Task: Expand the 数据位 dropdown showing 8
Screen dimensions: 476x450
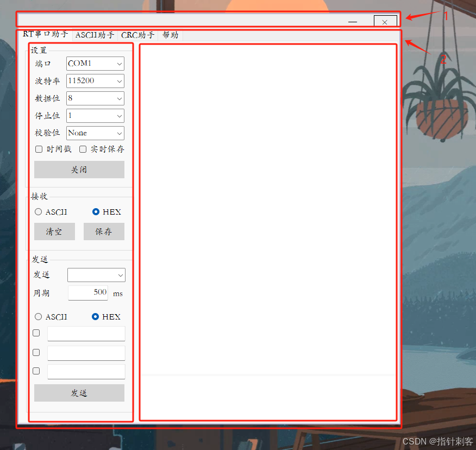Action: click(95, 98)
